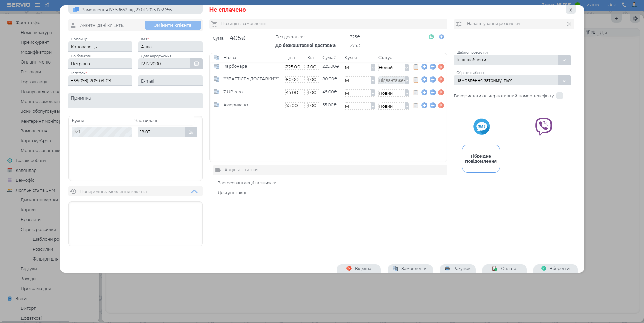Click the SMS messaging icon

pyautogui.click(x=481, y=127)
